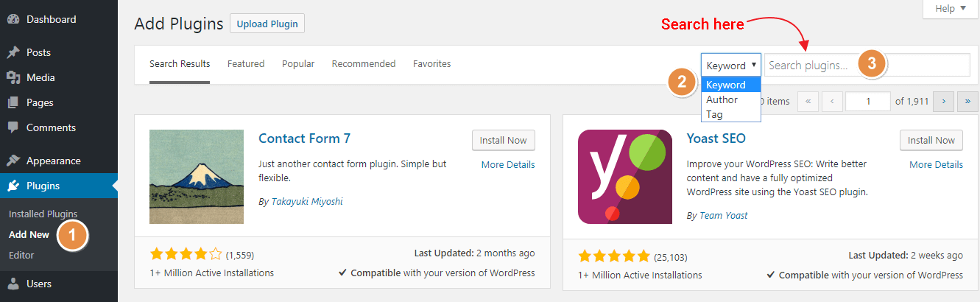The width and height of the screenshot is (980, 302).
Task: Click the Upload Plugin button
Action: (267, 24)
